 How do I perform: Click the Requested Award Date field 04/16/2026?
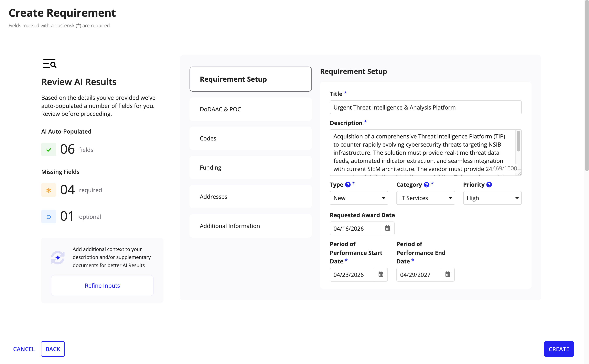coord(355,228)
